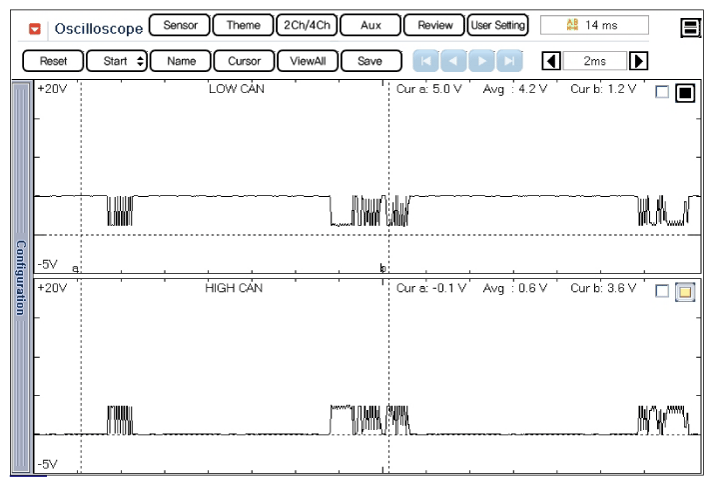Jump to last frame playback icon
This screenshot has height=486, width=713.
509,61
